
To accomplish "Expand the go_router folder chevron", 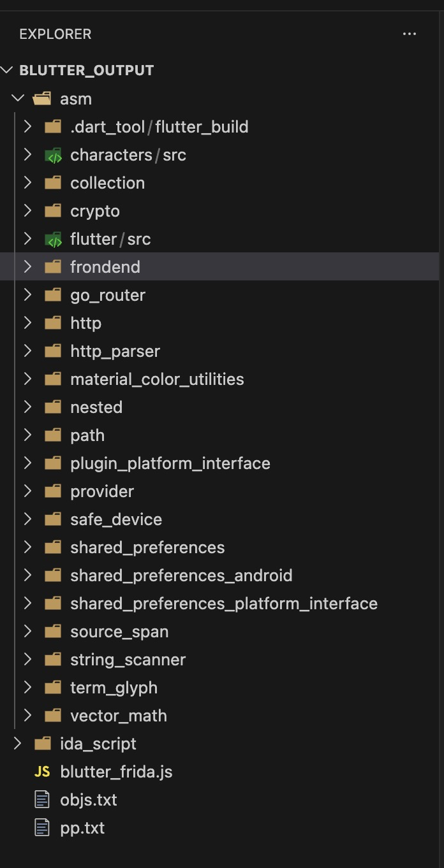I will 27,295.
